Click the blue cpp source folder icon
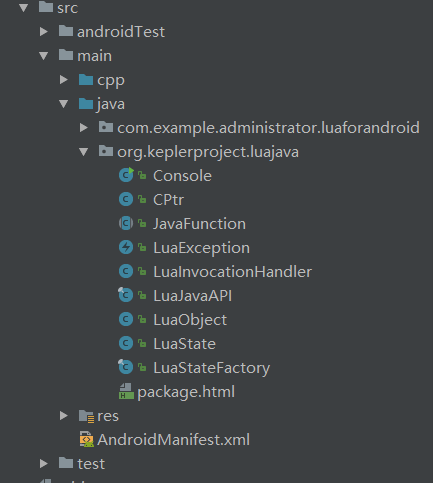The width and height of the screenshot is (433, 483). click(86, 79)
